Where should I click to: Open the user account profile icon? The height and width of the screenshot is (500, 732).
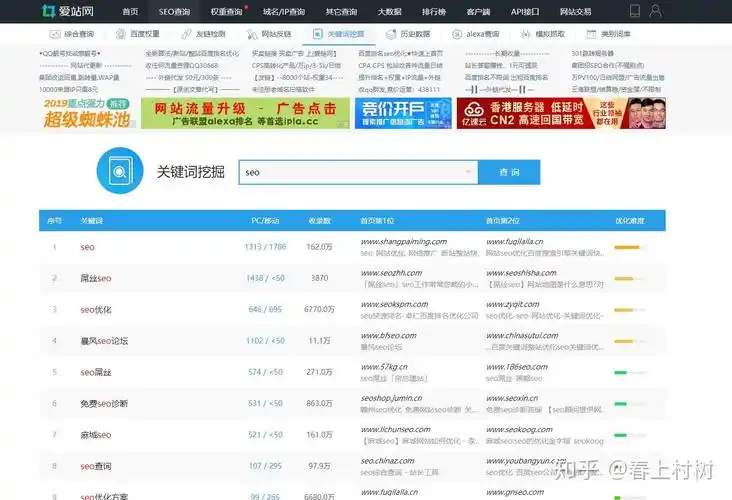tap(655, 11)
